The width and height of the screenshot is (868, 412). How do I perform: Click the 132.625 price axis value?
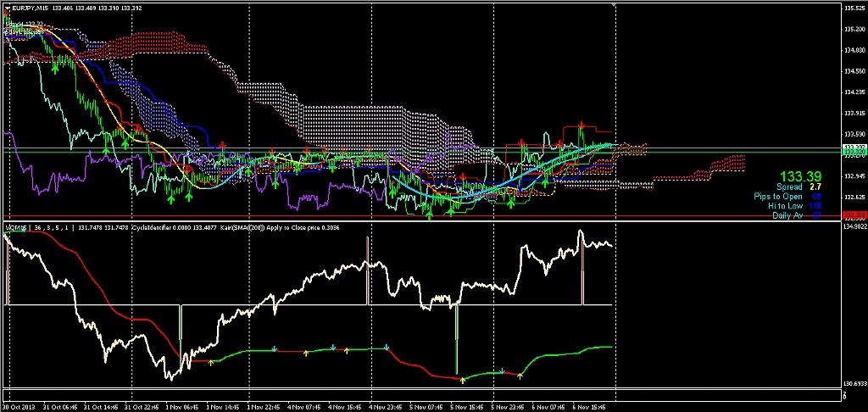tap(854, 198)
